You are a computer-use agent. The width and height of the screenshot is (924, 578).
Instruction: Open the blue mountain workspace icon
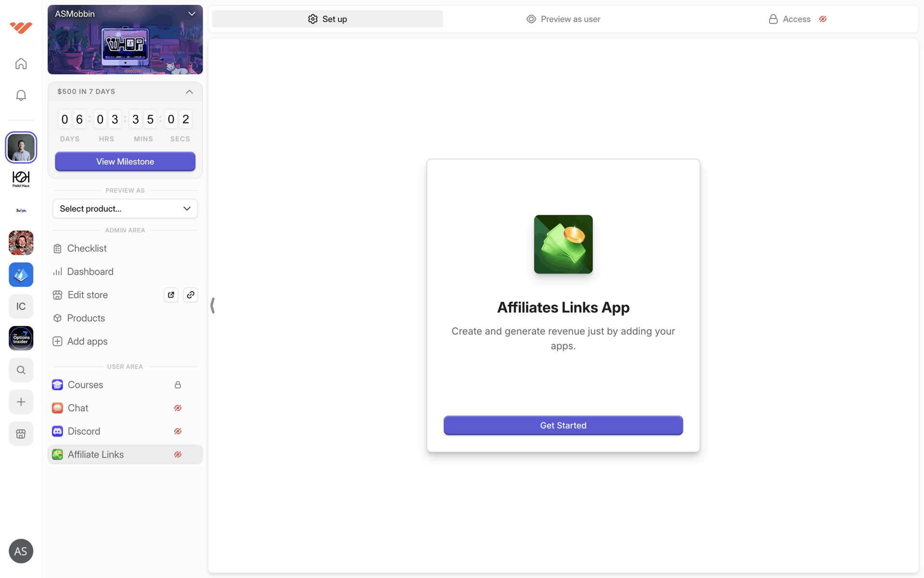(21, 275)
